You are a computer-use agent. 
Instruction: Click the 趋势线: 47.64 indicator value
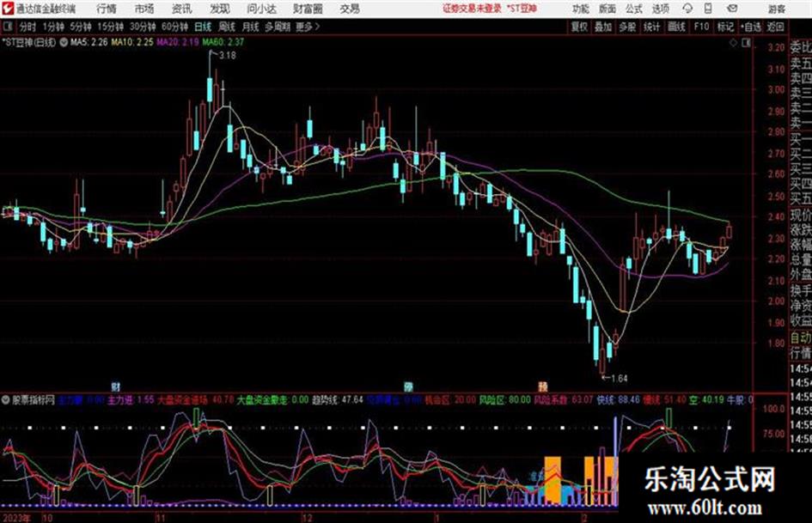pyautogui.click(x=337, y=400)
